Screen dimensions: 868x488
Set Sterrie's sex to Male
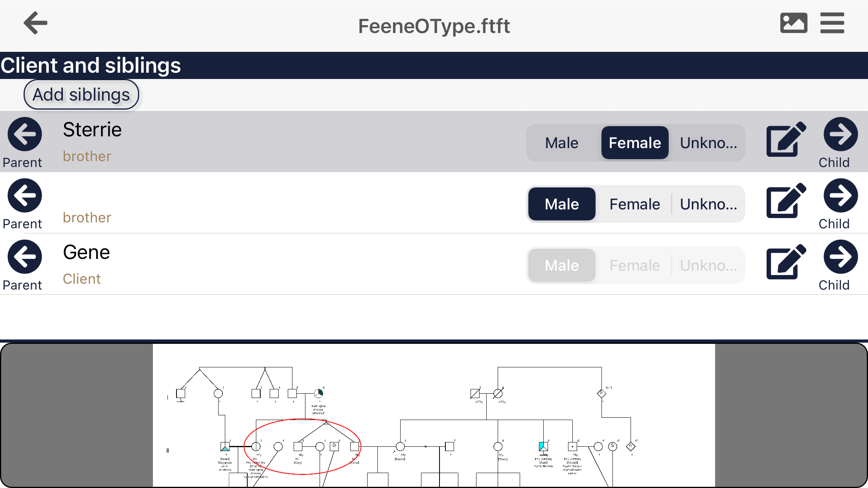(561, 143)
